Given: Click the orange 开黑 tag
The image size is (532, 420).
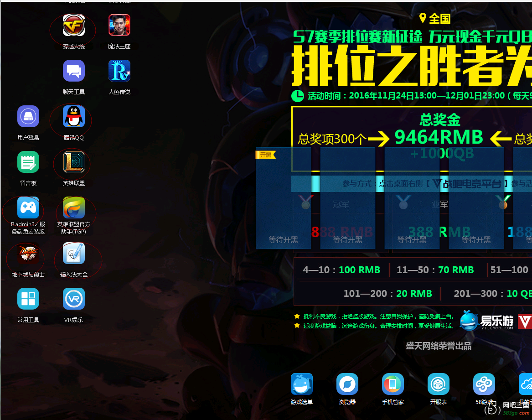Looking at the screenshot, I should pyautogui.click(x=266, y=155).
